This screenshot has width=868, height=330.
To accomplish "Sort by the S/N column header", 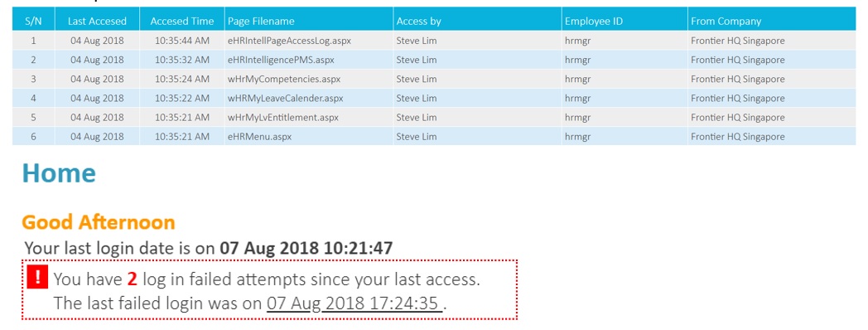I will pyautogui.click(x=33, y=21).
